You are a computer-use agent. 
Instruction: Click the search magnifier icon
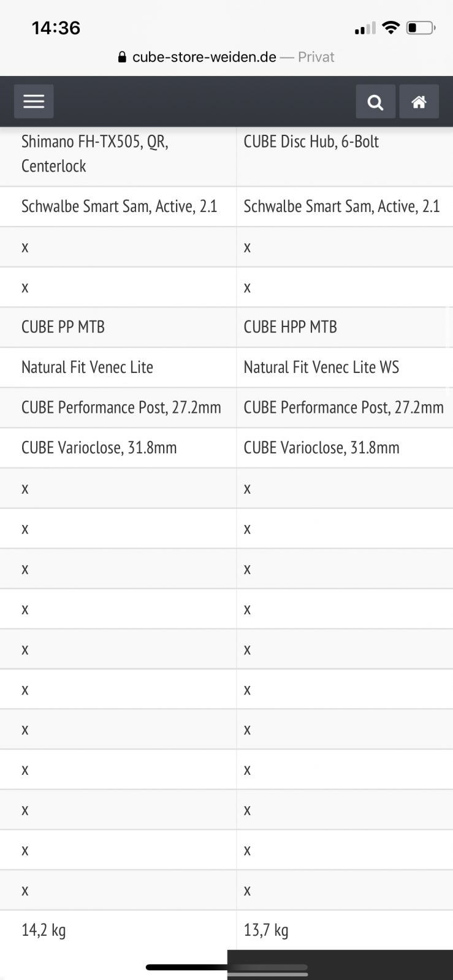[x=375, y=102]
